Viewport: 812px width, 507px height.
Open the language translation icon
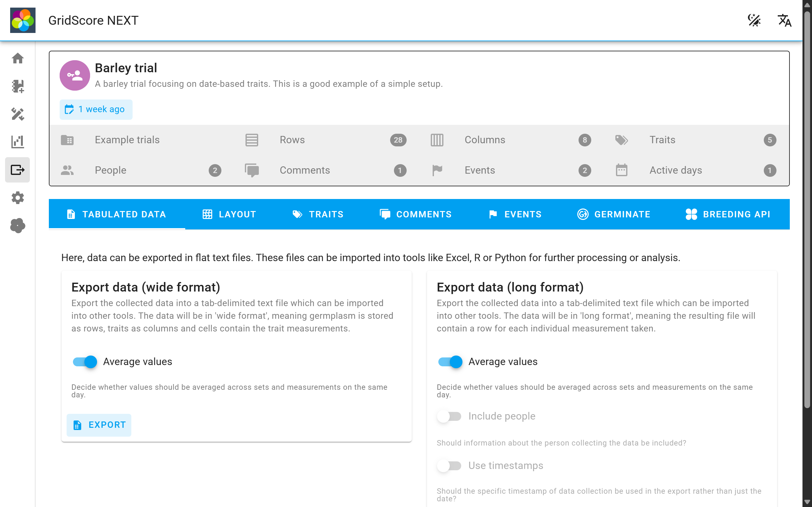click(784, 21)
